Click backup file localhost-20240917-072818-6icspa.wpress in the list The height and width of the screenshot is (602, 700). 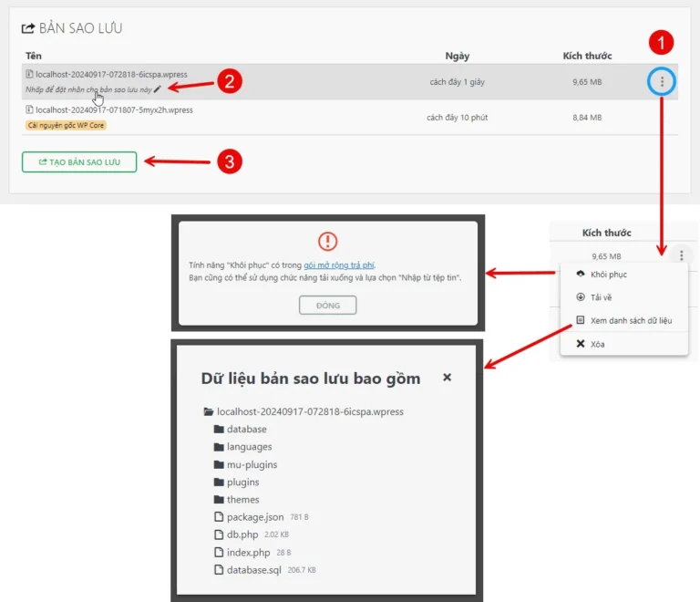111,75
